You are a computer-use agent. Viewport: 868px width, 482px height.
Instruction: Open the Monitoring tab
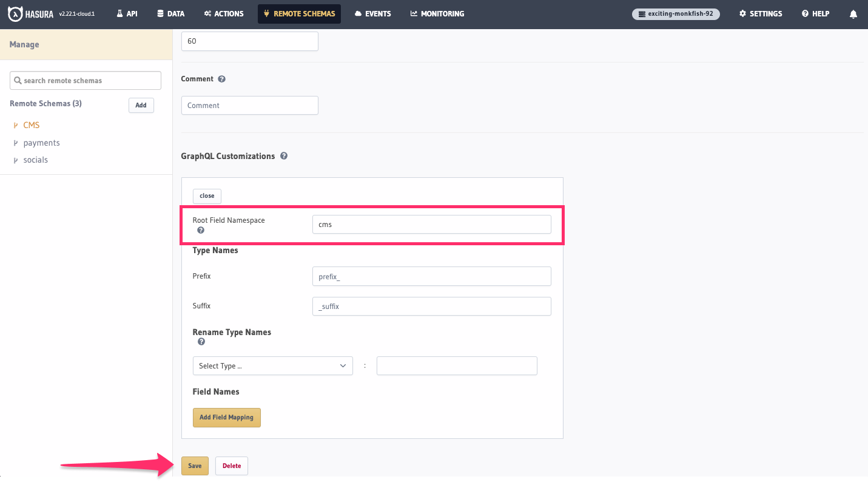pos(437,14)
